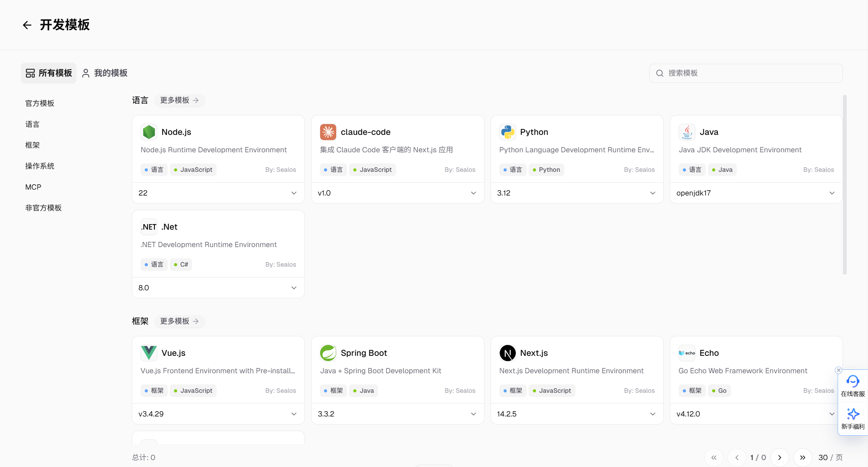
Task: Click the Spring Boot leaf icon
Action: click(x=328, y=353)
